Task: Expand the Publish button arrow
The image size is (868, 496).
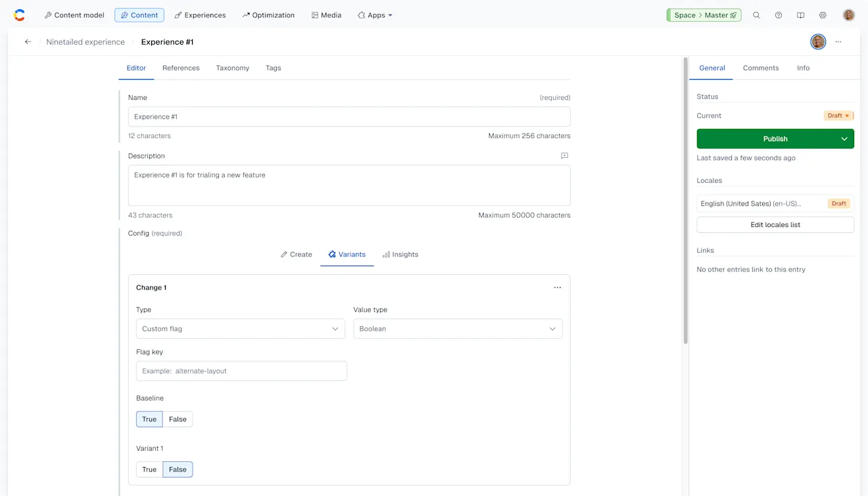Action: pos(844,139)
